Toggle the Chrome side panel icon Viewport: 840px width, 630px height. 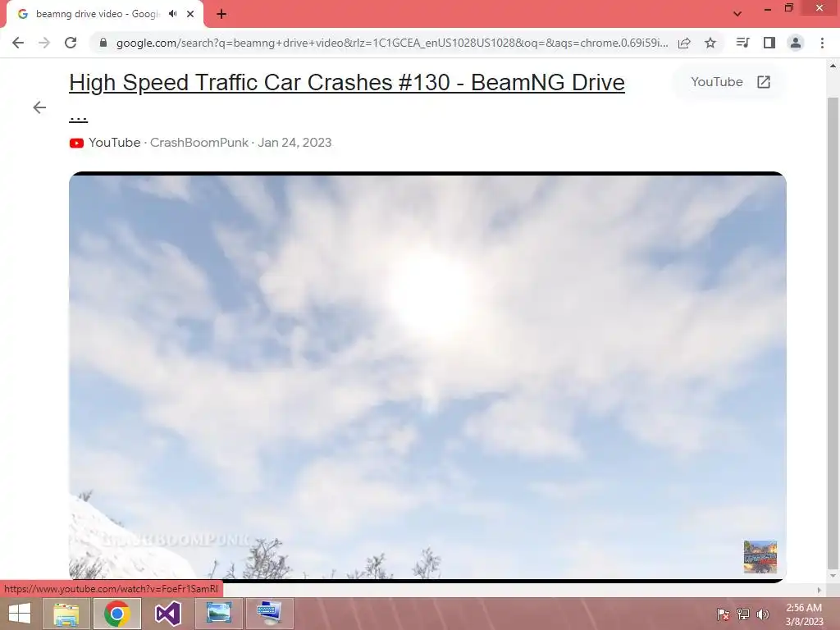[769, 43]
